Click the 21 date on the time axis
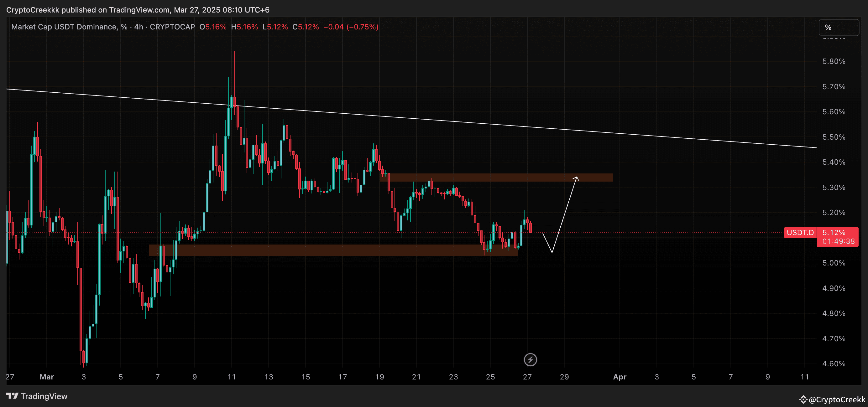Screen dimensions: 868x407 416,377
